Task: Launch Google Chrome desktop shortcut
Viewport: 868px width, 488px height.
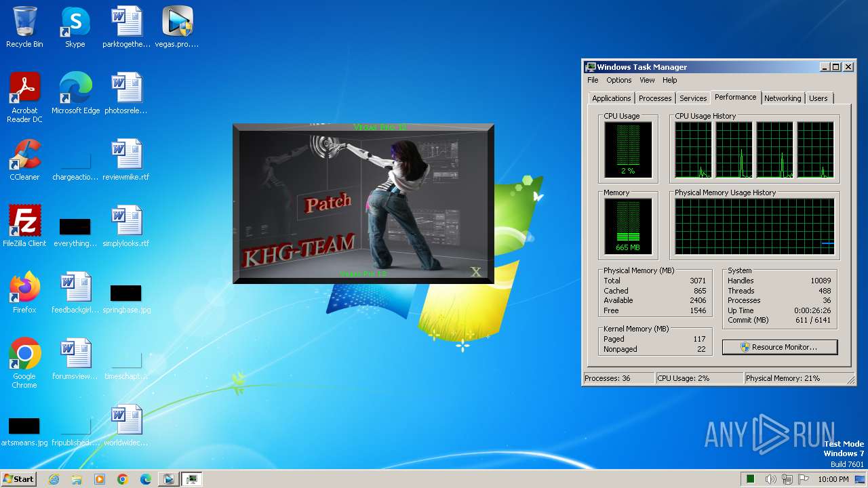Action: (x=24, y=363)
